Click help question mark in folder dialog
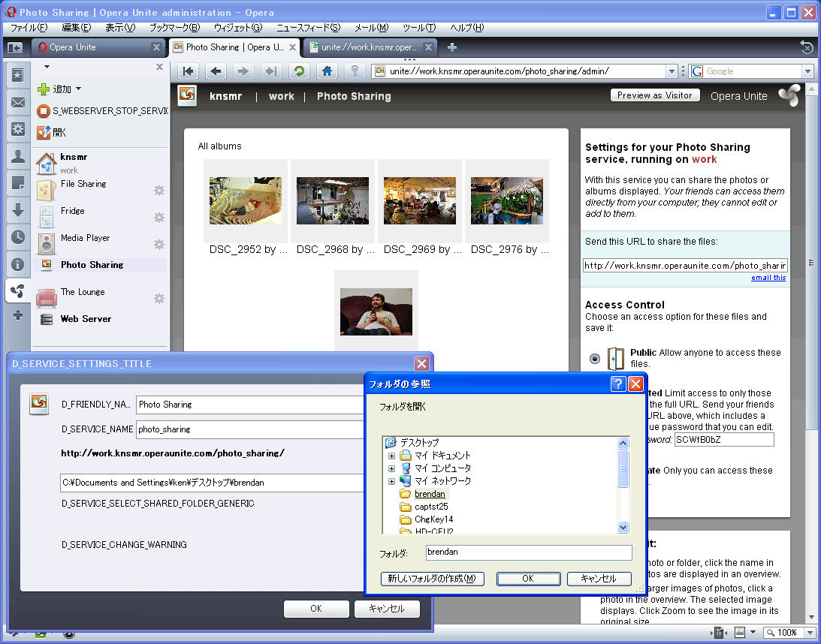This screenshot has width=821, height=644. point(618,384)
